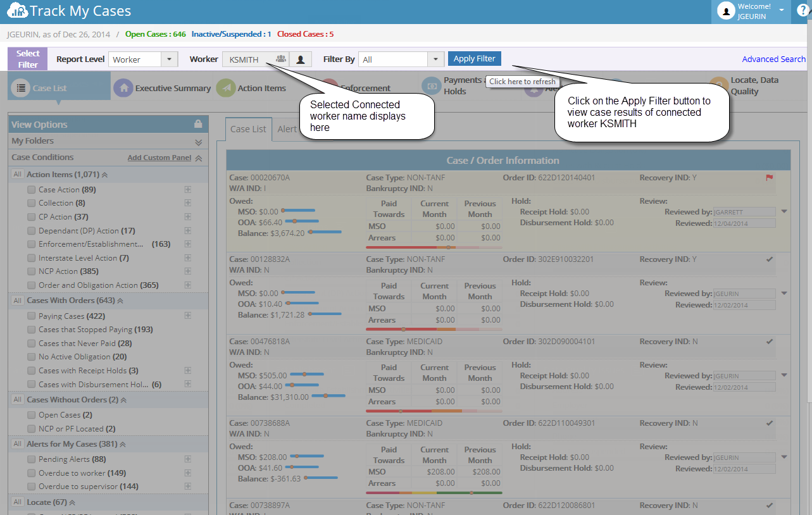Click the Reviewed date 12/04/2014 field
812x515 pixels.
click(x=744, y=223)
